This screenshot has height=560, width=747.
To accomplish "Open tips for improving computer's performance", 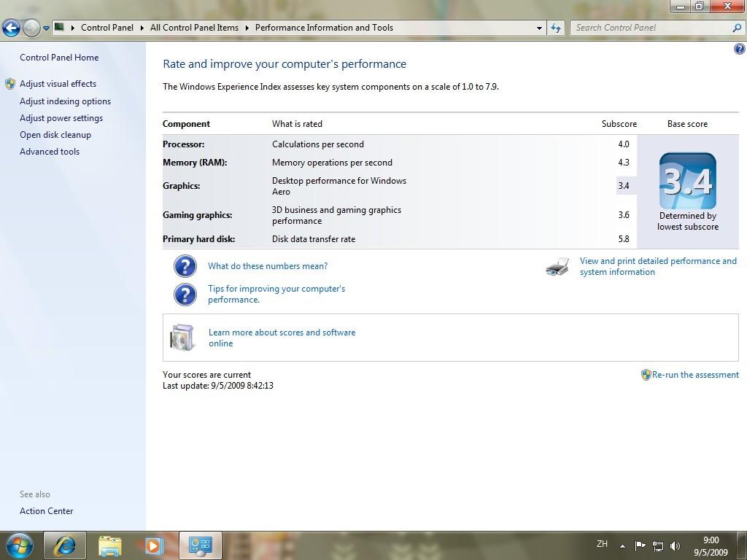I will [276, 295].
